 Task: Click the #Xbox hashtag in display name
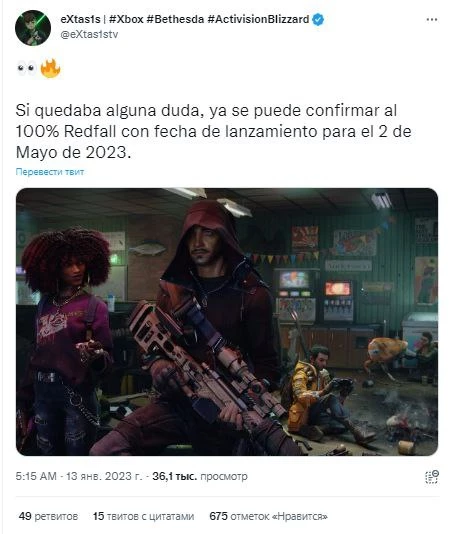(126, 19)
